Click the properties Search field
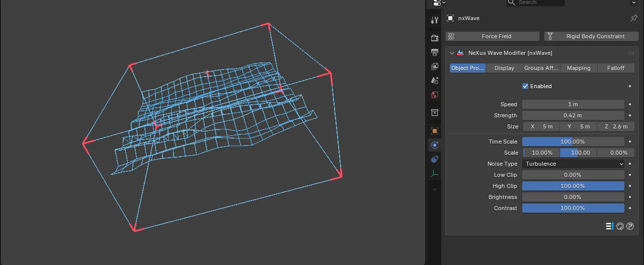Viewport: 644px width, 265px height. point(535,3)
